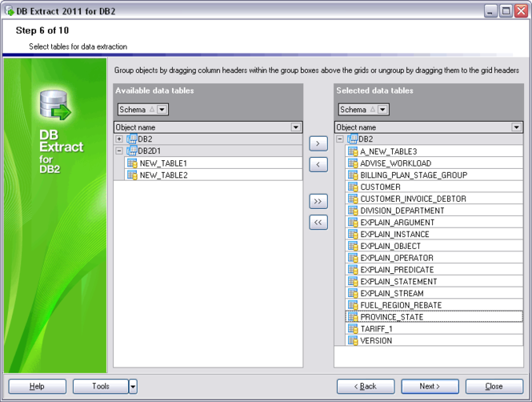The image size is (532, 402).
Task: Select EXPLAIN_OPERATOR table row
Action: point(434,258)
